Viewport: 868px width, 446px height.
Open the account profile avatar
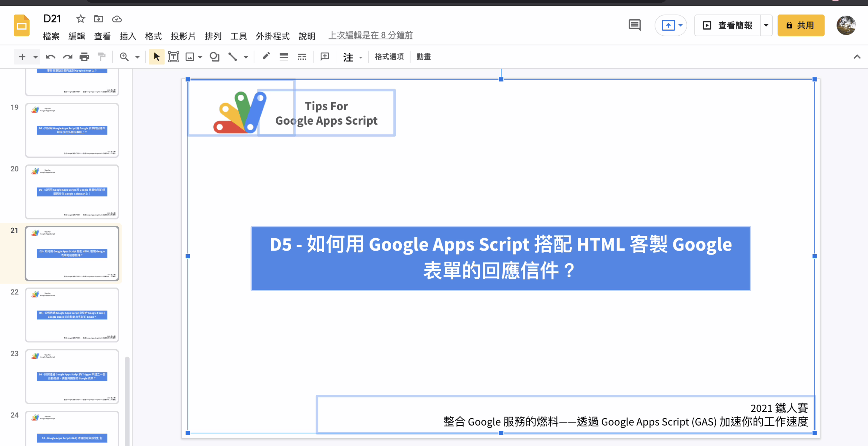coord(846,25)
